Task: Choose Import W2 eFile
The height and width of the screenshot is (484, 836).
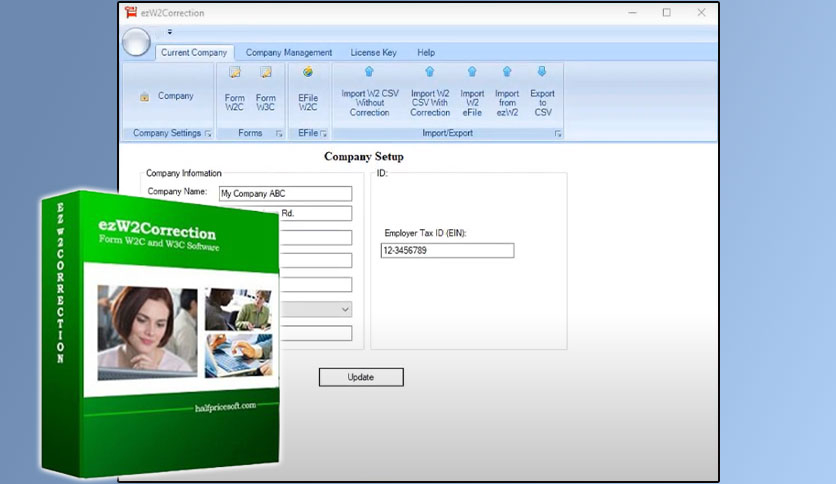Action: pos(472,92)
